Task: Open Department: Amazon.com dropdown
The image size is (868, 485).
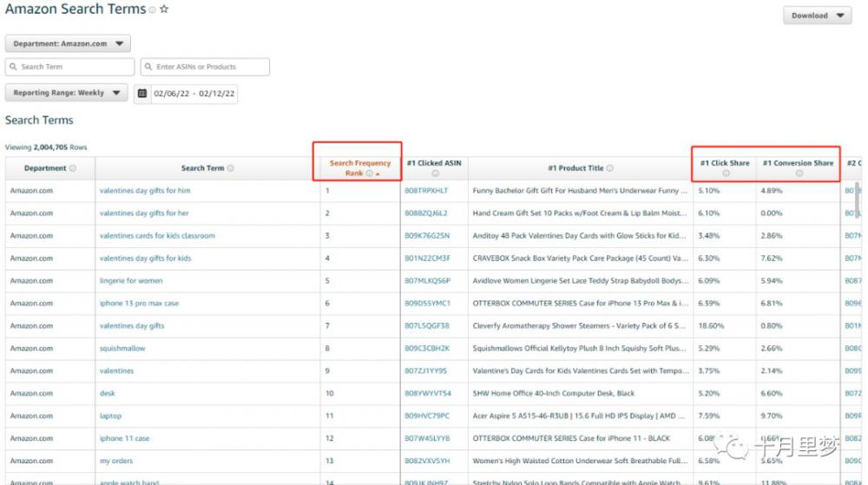Action: pos(68,43)
